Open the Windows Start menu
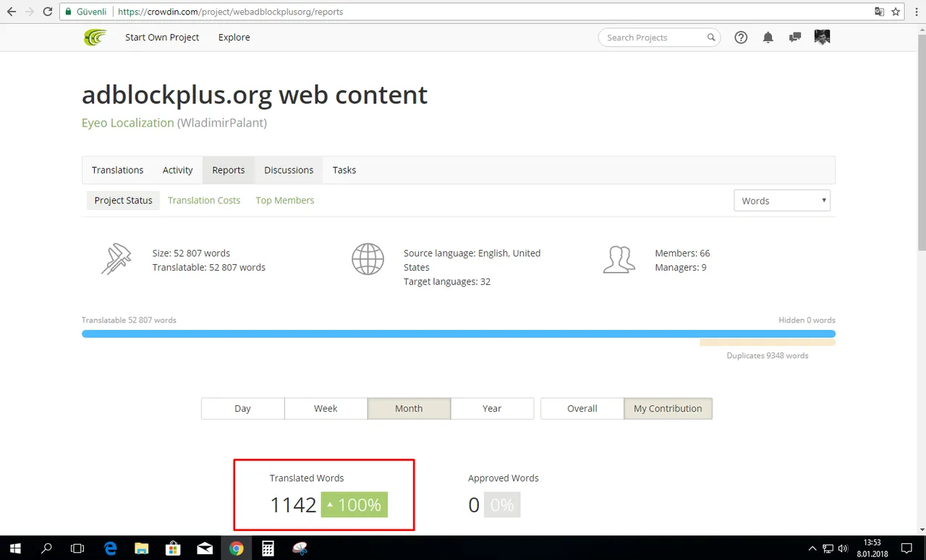926x560 pixels. point(15,548)
